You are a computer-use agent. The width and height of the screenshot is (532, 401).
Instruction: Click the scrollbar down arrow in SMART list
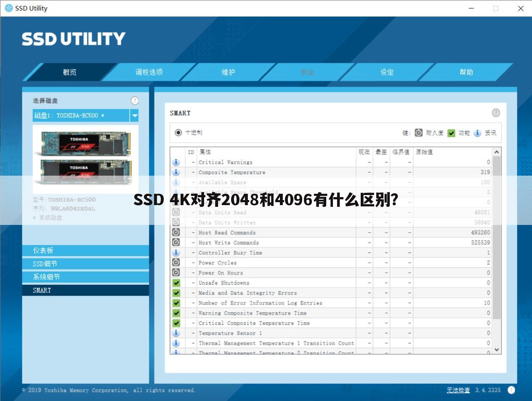point(497,350)
